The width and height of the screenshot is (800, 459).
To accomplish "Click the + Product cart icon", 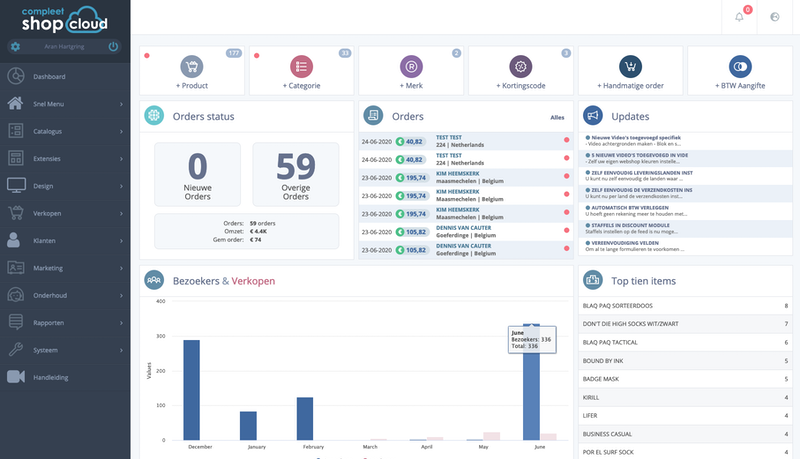I will click(191, 66).
